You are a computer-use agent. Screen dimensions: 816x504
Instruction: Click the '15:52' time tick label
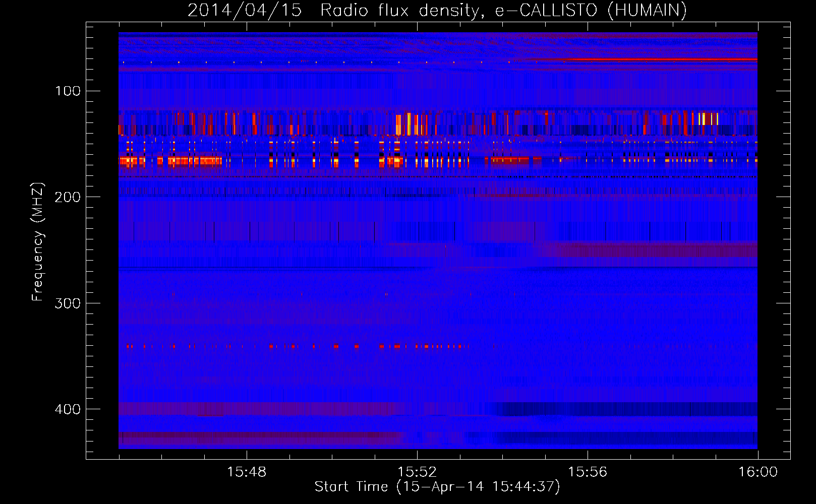[x=417, y=472]
